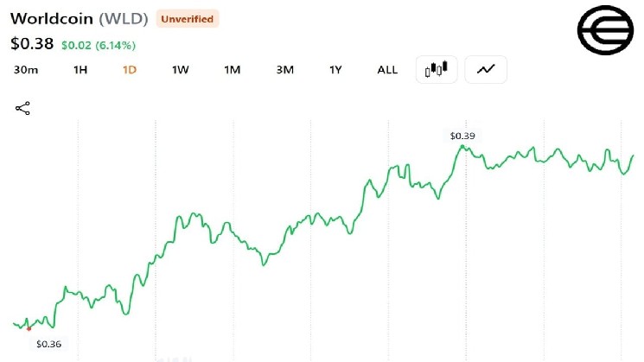This screenshot has width=644, height=362.
Task: Select the ALL timeframe
Action: [387, 70]
